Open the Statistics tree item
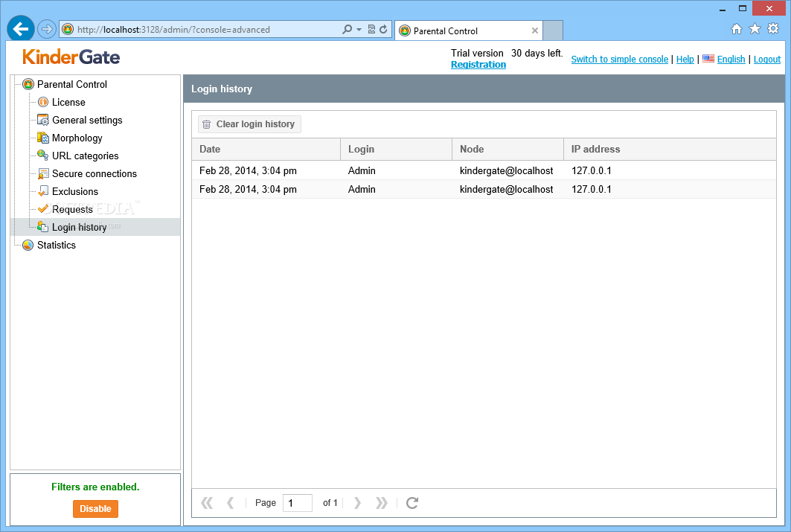The height and width of the screenshot is (532, 791). pos(57,245)
